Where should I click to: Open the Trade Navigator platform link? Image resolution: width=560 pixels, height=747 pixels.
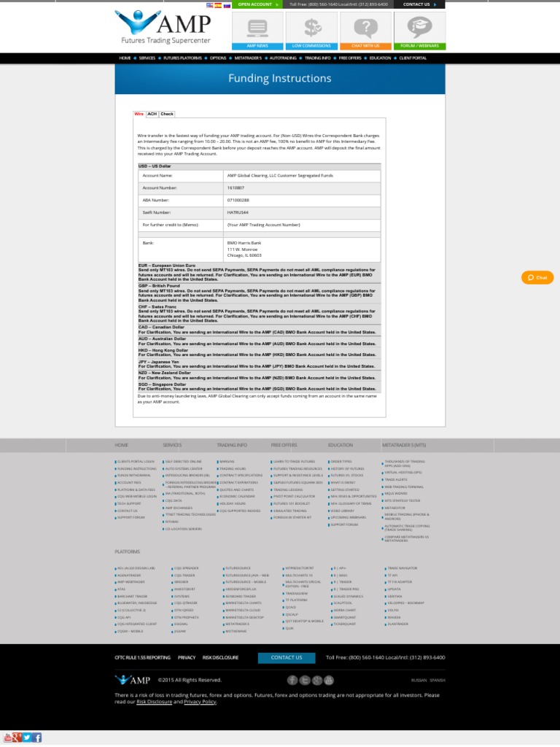[402, 568]
